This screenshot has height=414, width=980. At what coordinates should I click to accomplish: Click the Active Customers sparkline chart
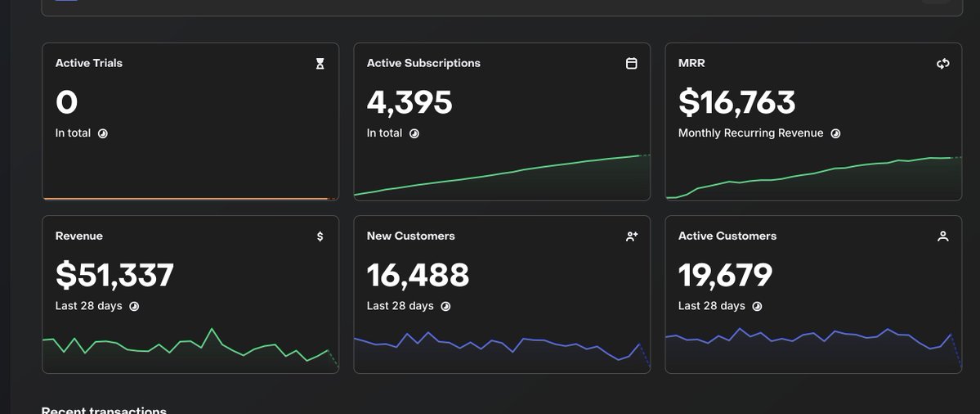(813, 349)
